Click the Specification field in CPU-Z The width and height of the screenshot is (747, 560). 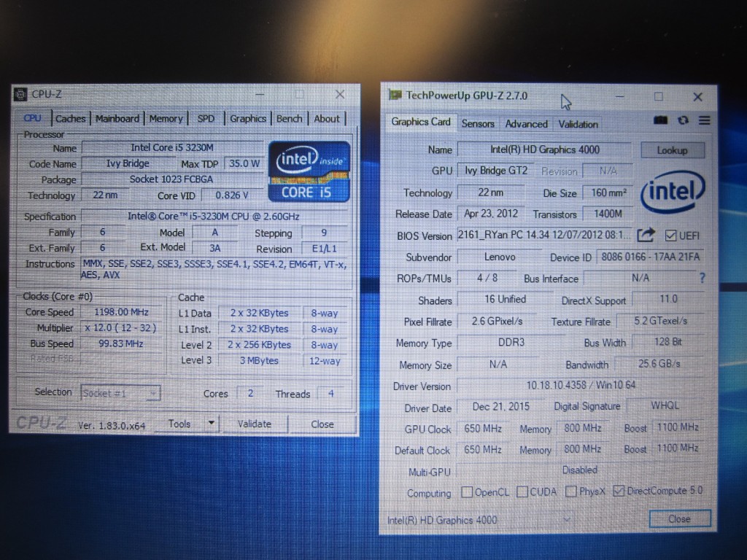point(214,216)
